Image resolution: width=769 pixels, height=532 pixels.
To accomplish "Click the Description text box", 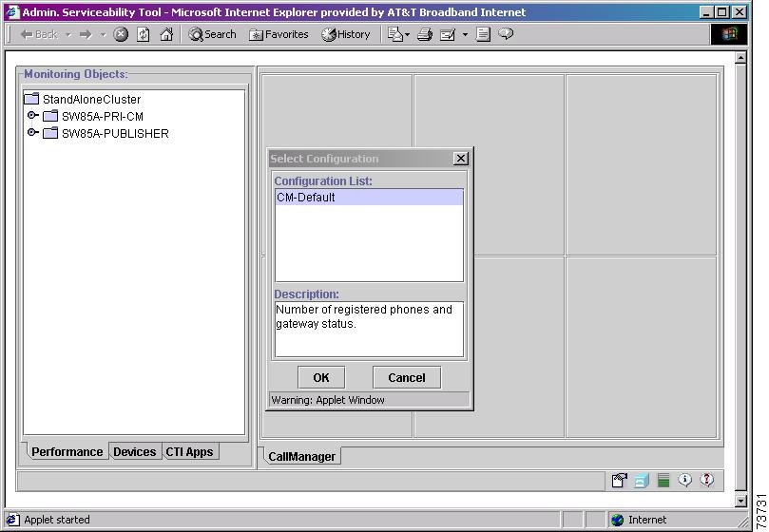I will click(x=369, y=329).
